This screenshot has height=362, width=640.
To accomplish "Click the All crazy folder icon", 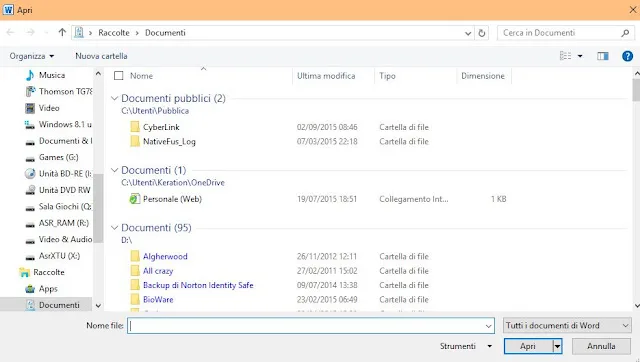I will [x=135, y=271].
